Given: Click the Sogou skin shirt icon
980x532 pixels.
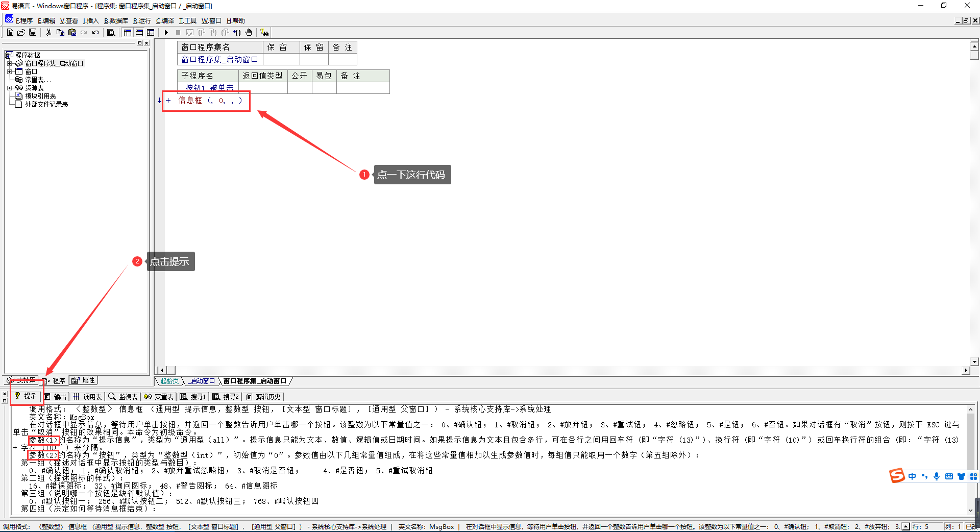Looking at the screenshot, I should 961,476.
